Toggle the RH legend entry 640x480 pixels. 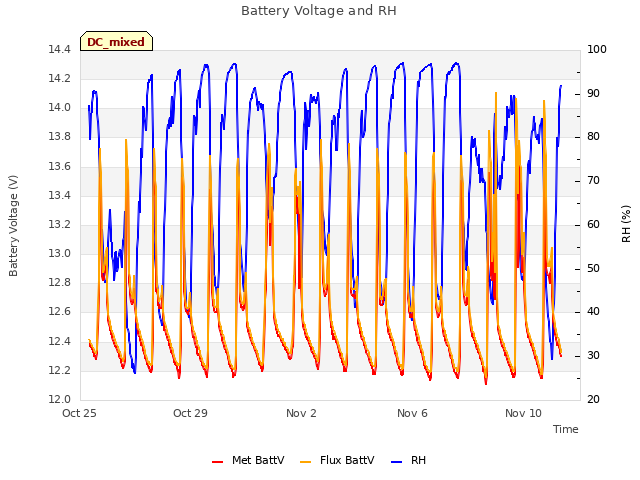[408, 460]
